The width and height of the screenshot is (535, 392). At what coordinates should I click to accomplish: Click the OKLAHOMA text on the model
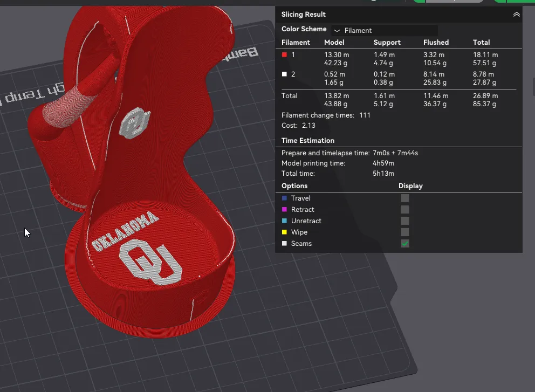[125, 231]
